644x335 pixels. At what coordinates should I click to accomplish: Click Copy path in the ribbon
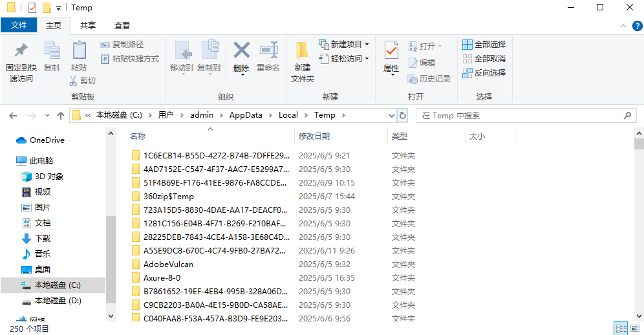pyautogui.click(x=122, y=45)
